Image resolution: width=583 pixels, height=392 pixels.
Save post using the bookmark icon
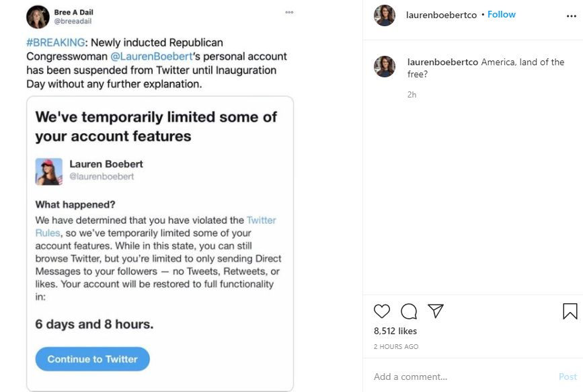tap(570, 311)
